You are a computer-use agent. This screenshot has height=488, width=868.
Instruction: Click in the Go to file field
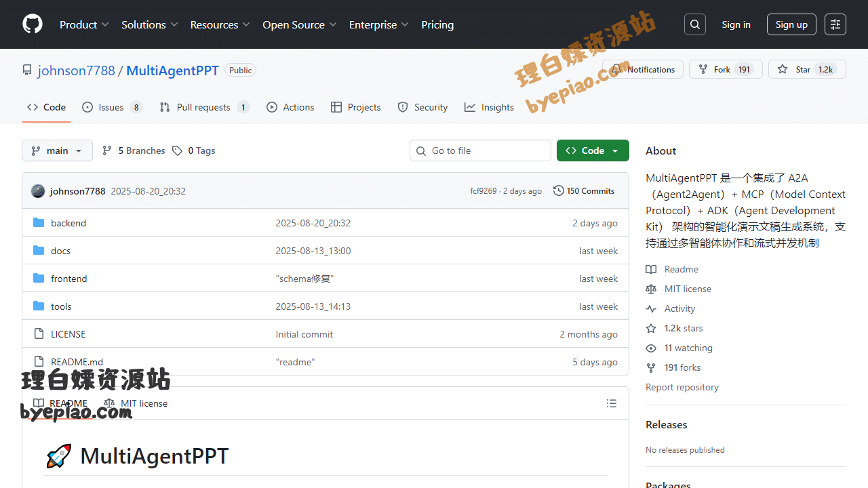point(480,150)
